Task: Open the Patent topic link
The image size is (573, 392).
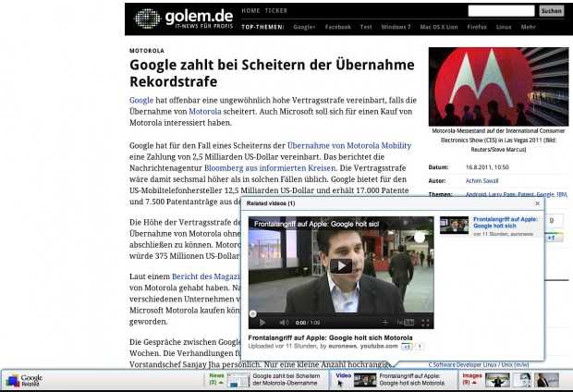Action: pos(526,194)
